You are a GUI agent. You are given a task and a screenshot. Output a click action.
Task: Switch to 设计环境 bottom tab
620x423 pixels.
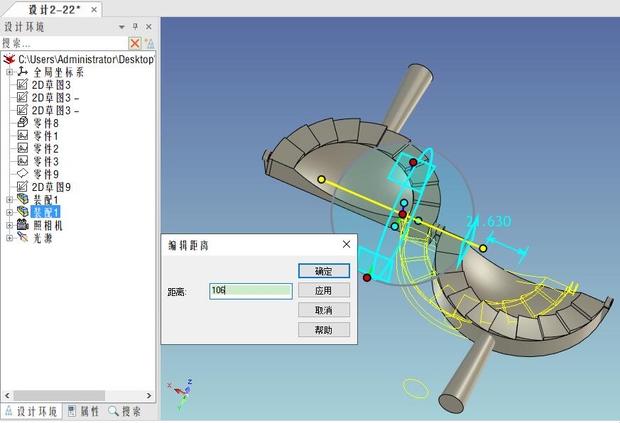pos(31,412)
